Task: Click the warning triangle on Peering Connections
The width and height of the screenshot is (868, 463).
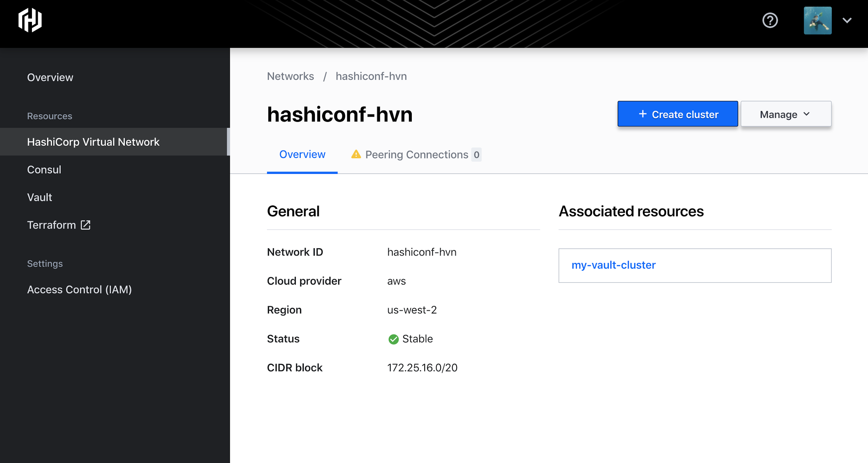Action: (x=356, y=154)
